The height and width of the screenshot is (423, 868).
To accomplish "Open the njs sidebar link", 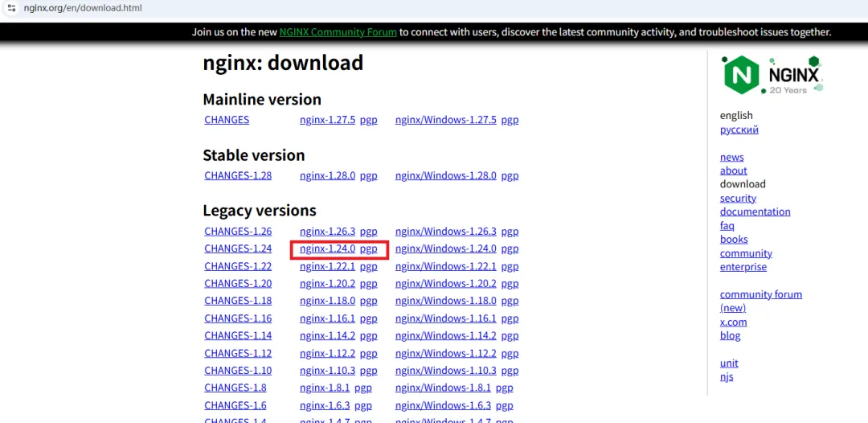I will pos(727,377).
